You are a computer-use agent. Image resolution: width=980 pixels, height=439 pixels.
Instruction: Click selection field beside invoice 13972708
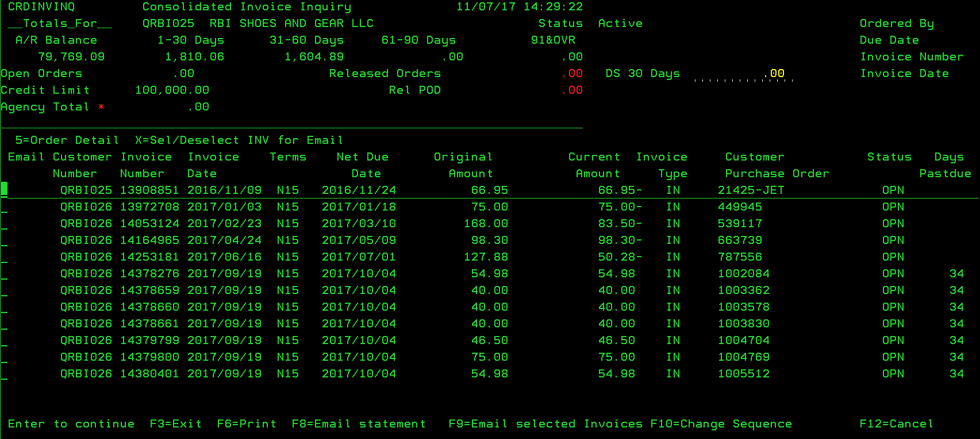pyautogui.click(x=4, y=207)
